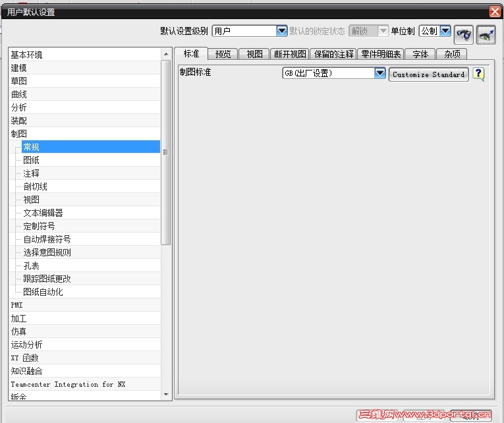The width and height of the screenshot is (504, 423).
Task: Click the category list scrollbar thumb
Action: [x=166, y=152]
